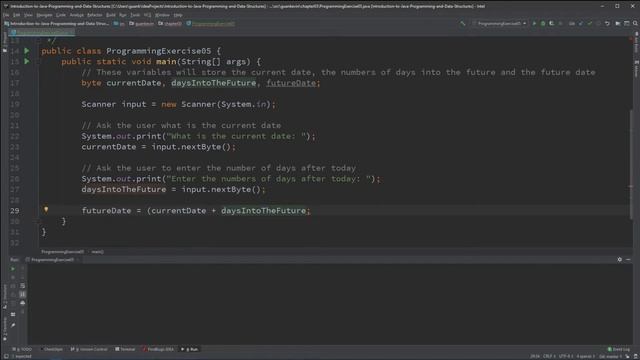Click ProgrammingExercise05 in the bottom editor breadcrumb
The height and width of the screenshot is (360, 640).
point(62,252)
